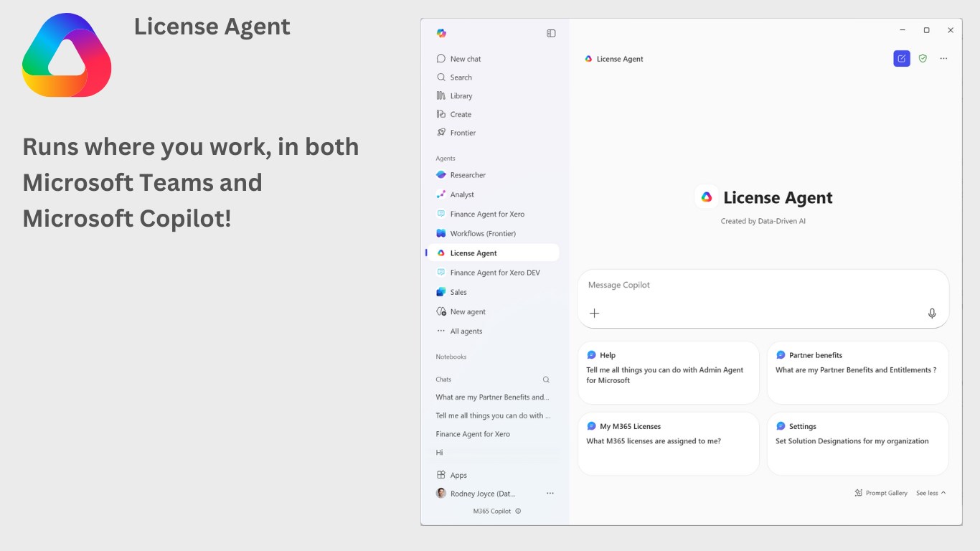Click the Workflows (Frontier) agent icon
Viewport: 980px width, 551px height.
[441, 233]
